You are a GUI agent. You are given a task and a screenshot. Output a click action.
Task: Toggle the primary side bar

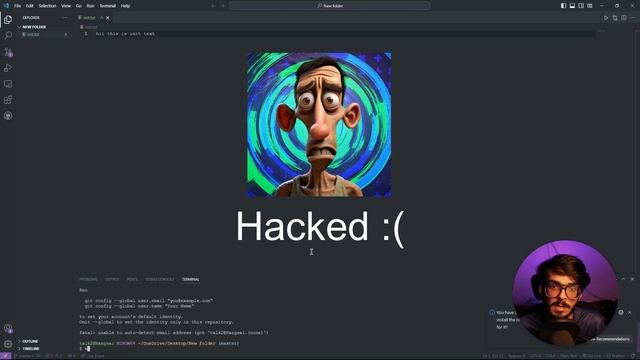tap(563, 6)
